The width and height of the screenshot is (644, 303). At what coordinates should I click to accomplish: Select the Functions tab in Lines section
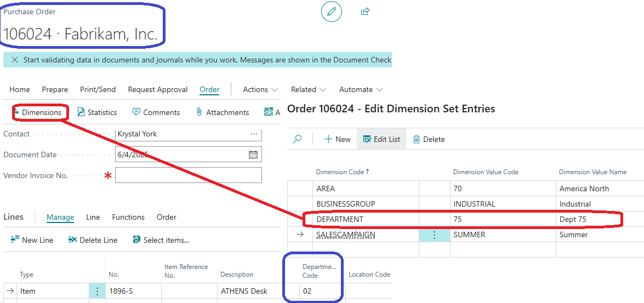128,217
